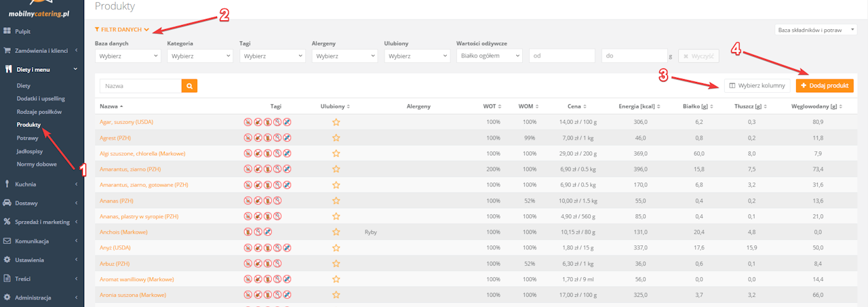Image resolution: width=868 pixels, height=307 pixels.
Task: Click the Nazwa search input field
Action: click(x=140, y=86)
